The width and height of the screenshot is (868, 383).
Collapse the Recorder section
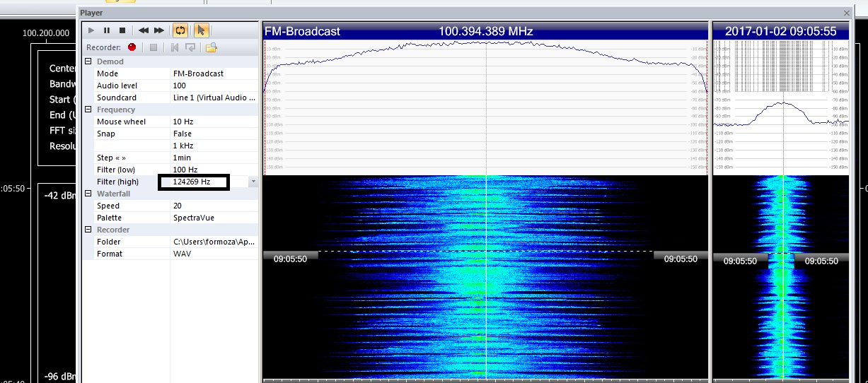click(88, 230)
